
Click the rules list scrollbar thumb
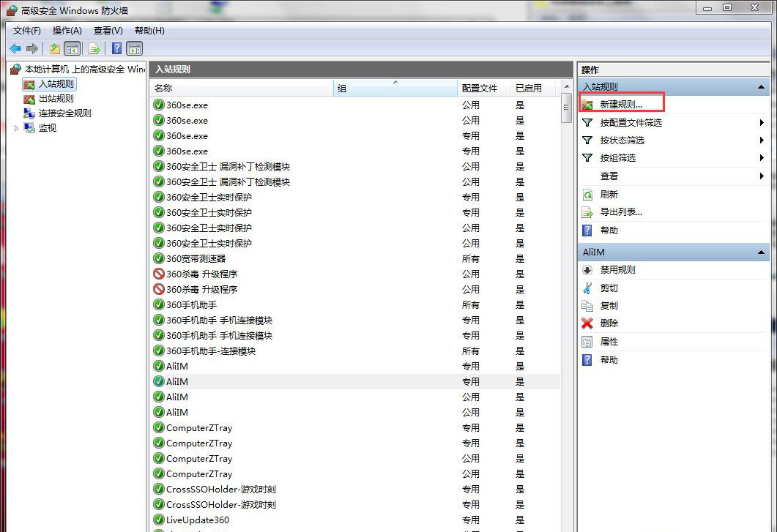pyautogui.click(x=566, y=108)
